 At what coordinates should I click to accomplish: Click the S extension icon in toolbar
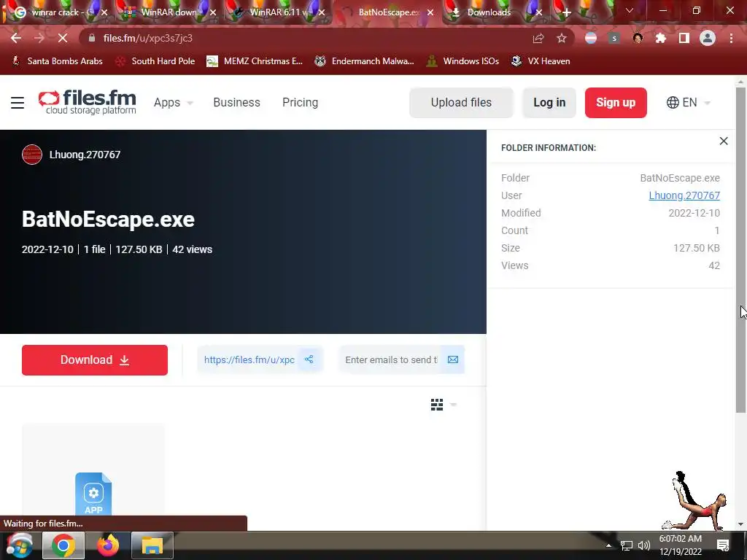pyautogui.click(x=614, y=38)
